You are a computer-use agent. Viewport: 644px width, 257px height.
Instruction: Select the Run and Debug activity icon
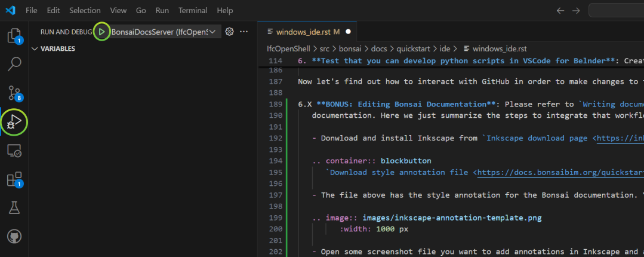point(14,122)
